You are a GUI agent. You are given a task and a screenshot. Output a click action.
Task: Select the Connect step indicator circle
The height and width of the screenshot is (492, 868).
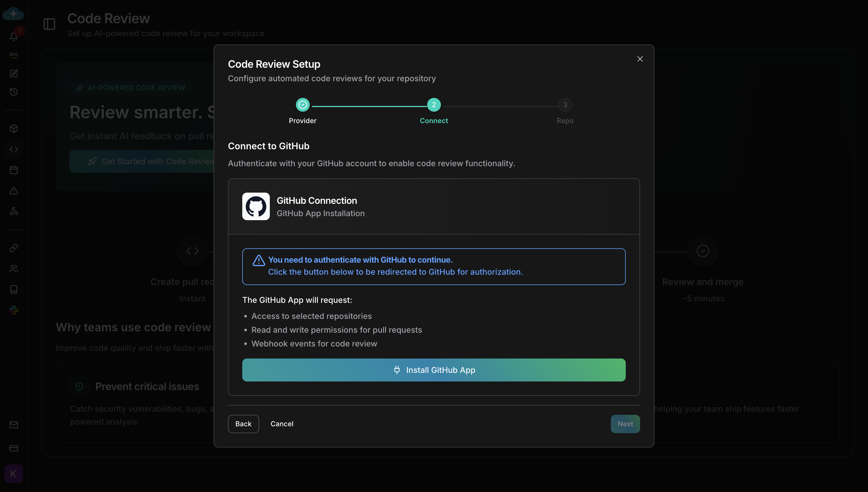[434, 105]
